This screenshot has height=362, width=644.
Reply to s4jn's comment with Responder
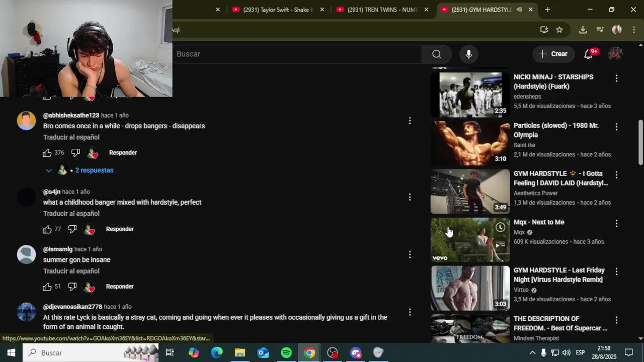click(120, 229)
